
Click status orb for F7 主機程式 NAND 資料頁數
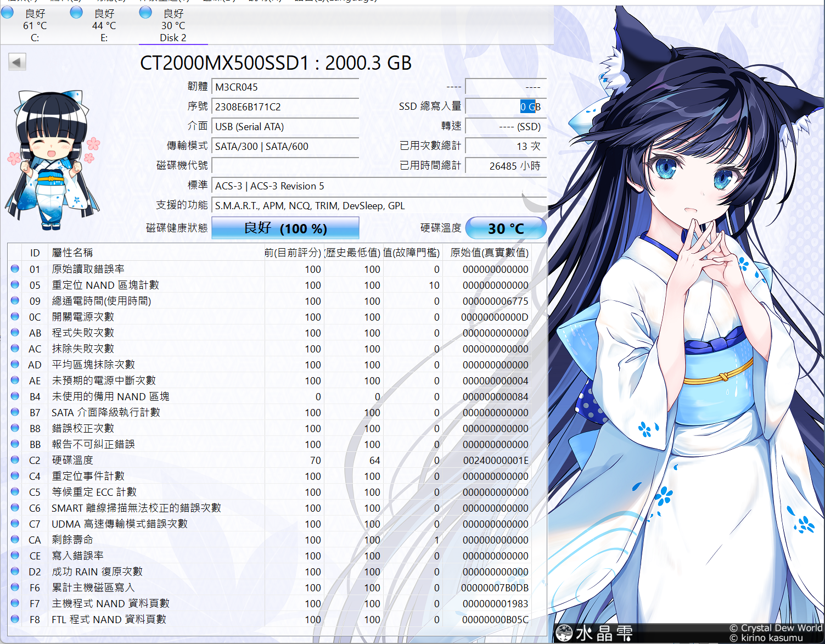coord(15,603)
